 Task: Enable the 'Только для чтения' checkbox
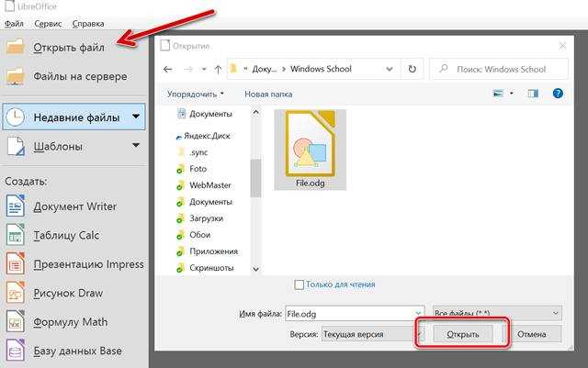[x=299, y=284]
